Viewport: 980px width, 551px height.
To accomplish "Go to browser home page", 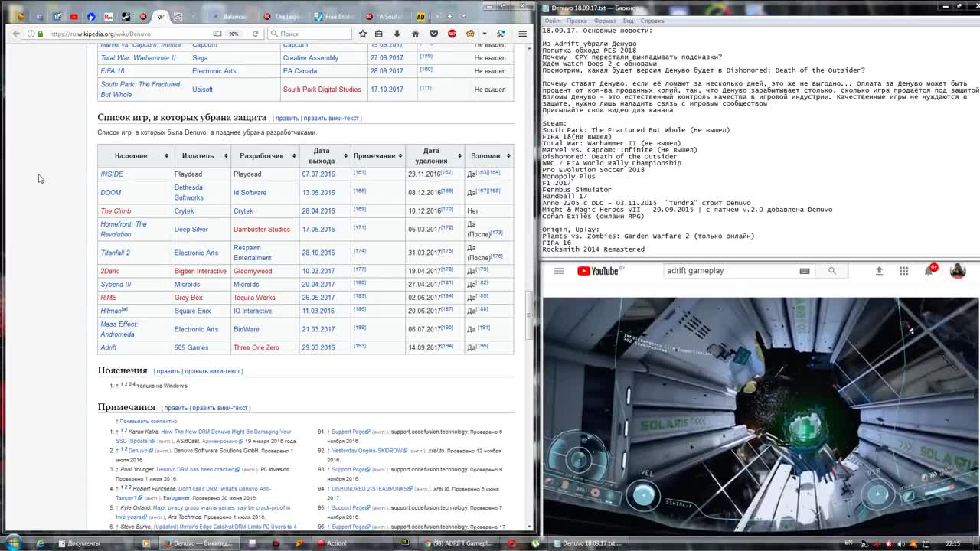I will pos(415,34).
